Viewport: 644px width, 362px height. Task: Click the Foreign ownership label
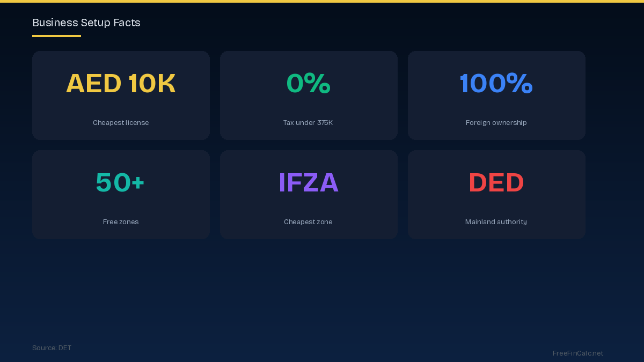coord(496,123)
